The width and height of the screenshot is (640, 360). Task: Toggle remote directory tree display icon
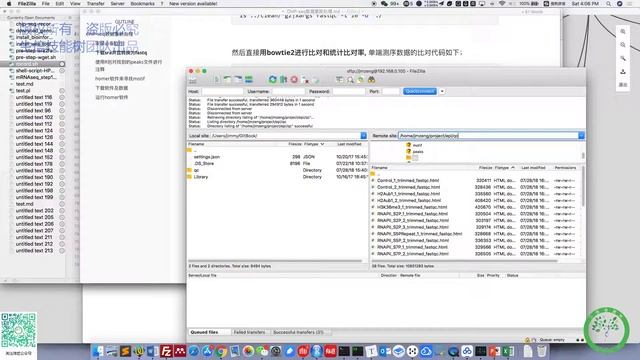click(238, 80)
